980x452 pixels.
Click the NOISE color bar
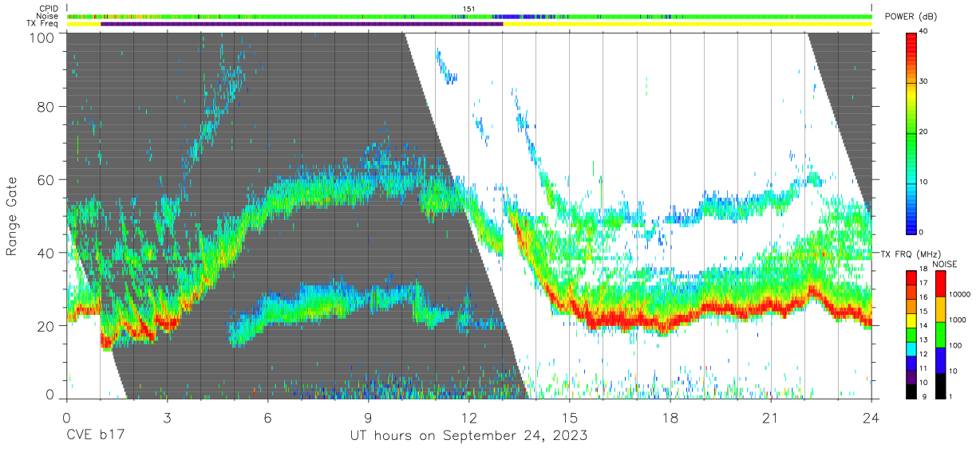[x=939, y=334]
